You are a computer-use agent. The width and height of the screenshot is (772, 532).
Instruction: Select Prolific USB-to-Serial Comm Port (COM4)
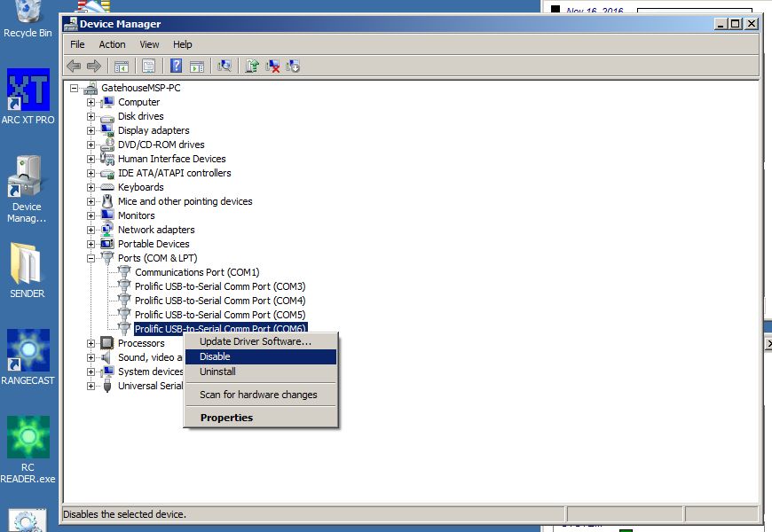point(220,301)
